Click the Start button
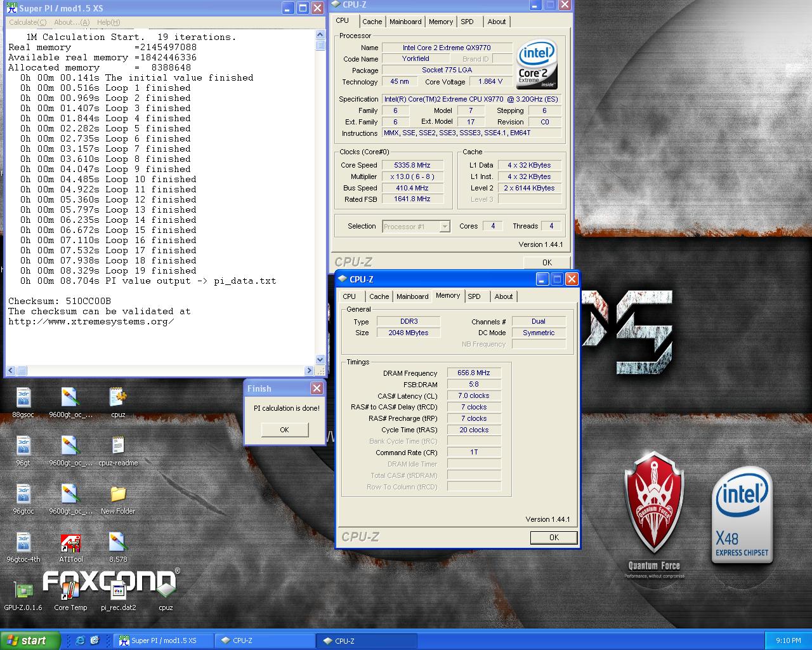Image resolution: width=812 pixels, height=650 pixels. coord(30,640)
